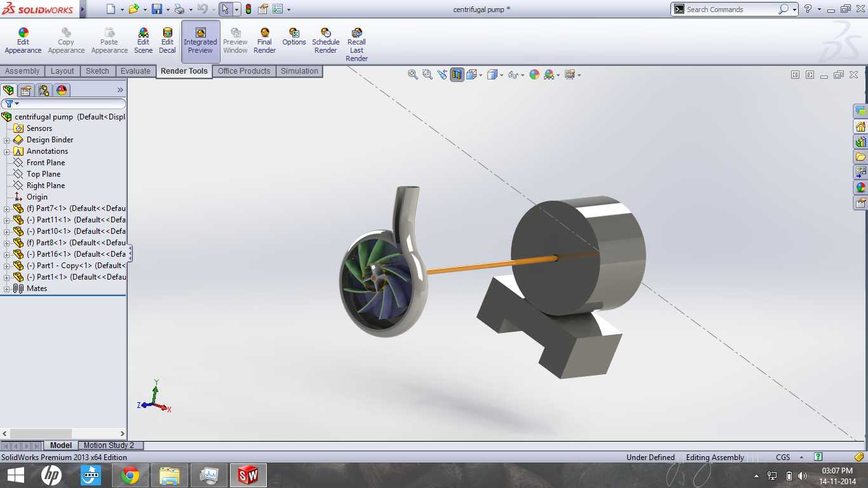
Task: Click the feature tree filter field
Action: pos(64,104)
